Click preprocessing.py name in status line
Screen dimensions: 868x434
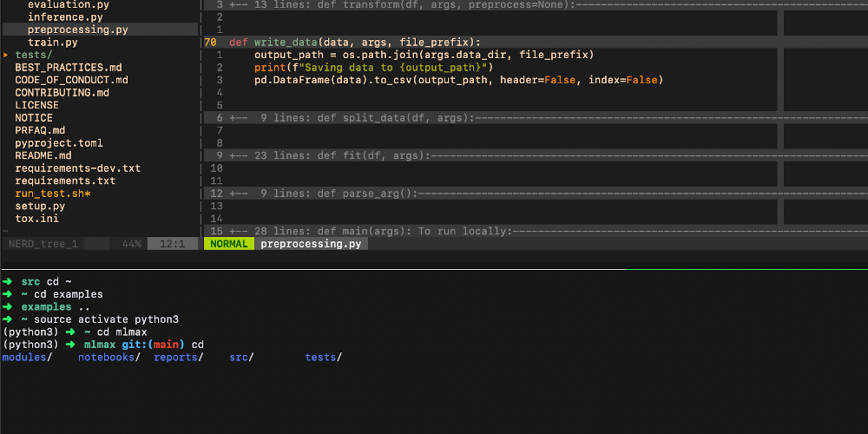pos(311,244)
